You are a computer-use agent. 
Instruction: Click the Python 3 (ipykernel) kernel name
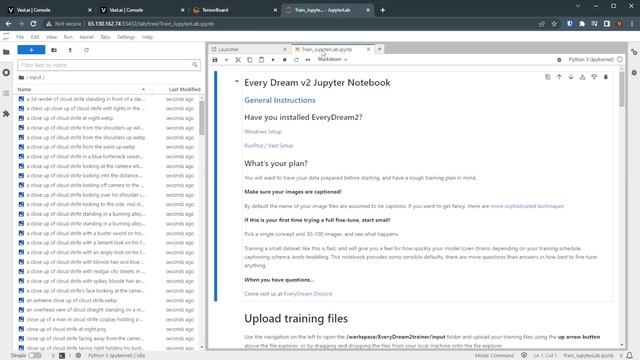point(591,60)
